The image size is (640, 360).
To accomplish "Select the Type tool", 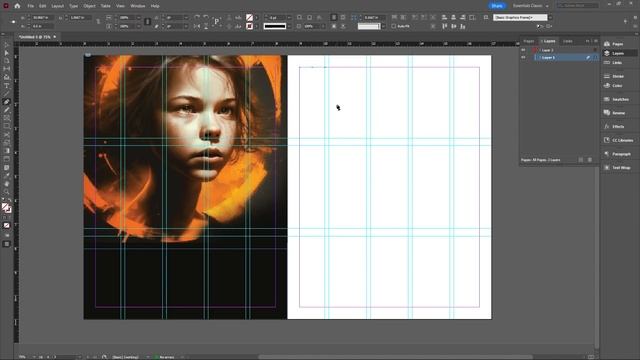I will (7, 86).
